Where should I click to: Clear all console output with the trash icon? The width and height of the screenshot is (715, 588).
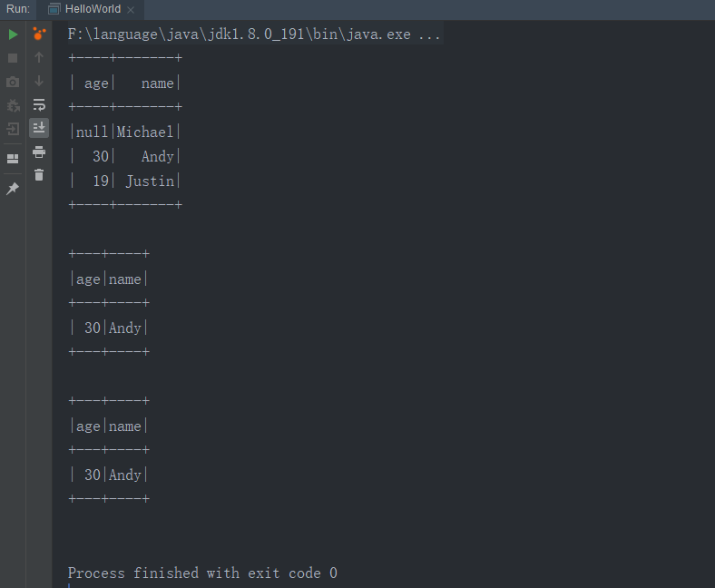(x=39, y=175)
